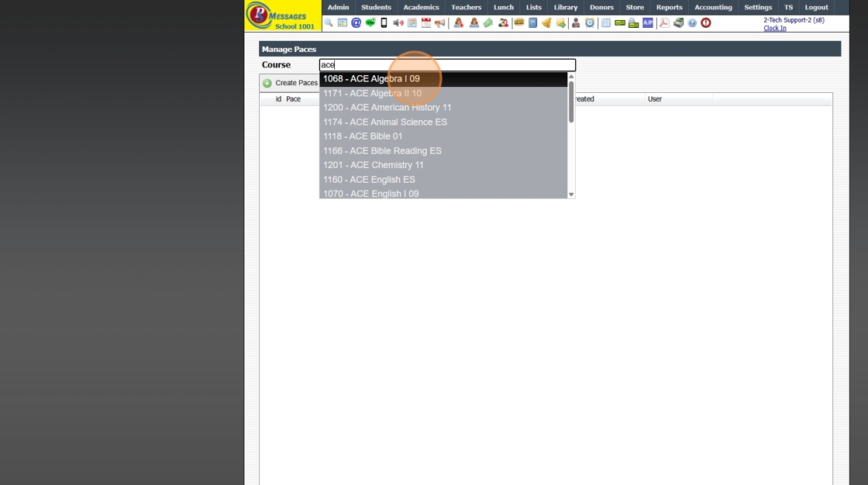Open the green chat bubble icon

click(x=370, y=22)
